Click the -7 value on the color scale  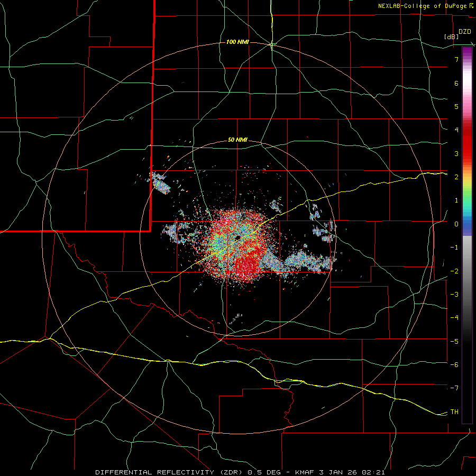pyautogui.click(x=454, y=388)
